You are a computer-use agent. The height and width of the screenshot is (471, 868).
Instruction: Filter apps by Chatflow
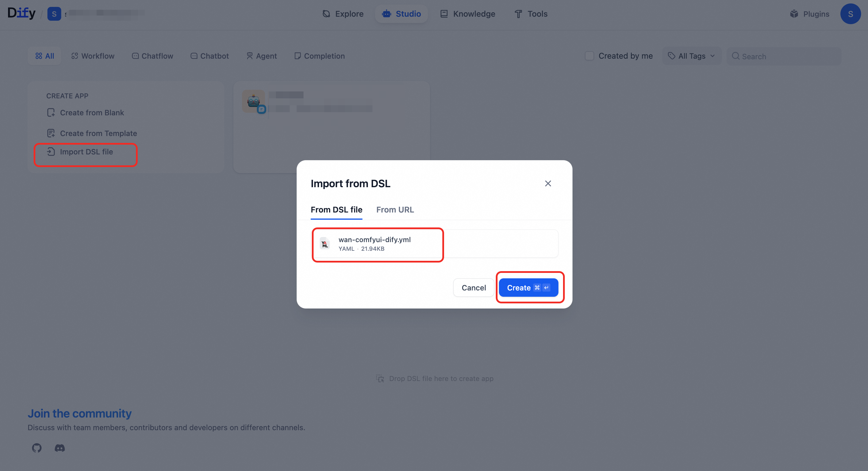click(x=152, y=56)
